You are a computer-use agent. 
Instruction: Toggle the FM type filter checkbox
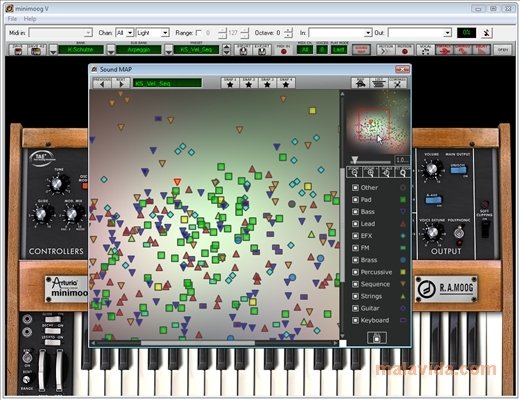tap(355, 248)
